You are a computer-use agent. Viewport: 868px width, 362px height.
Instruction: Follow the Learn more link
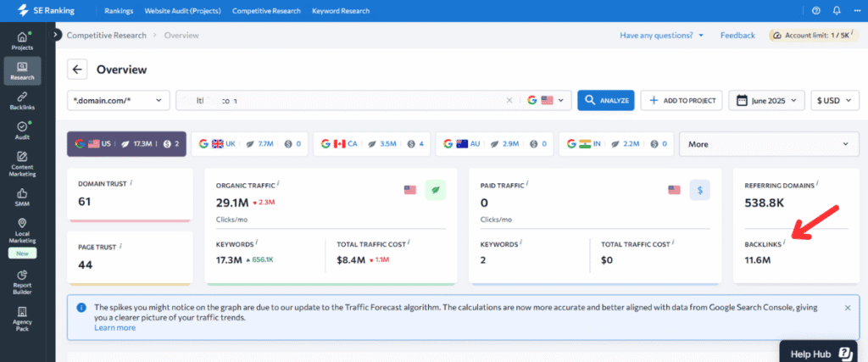[x=114, y=328]
